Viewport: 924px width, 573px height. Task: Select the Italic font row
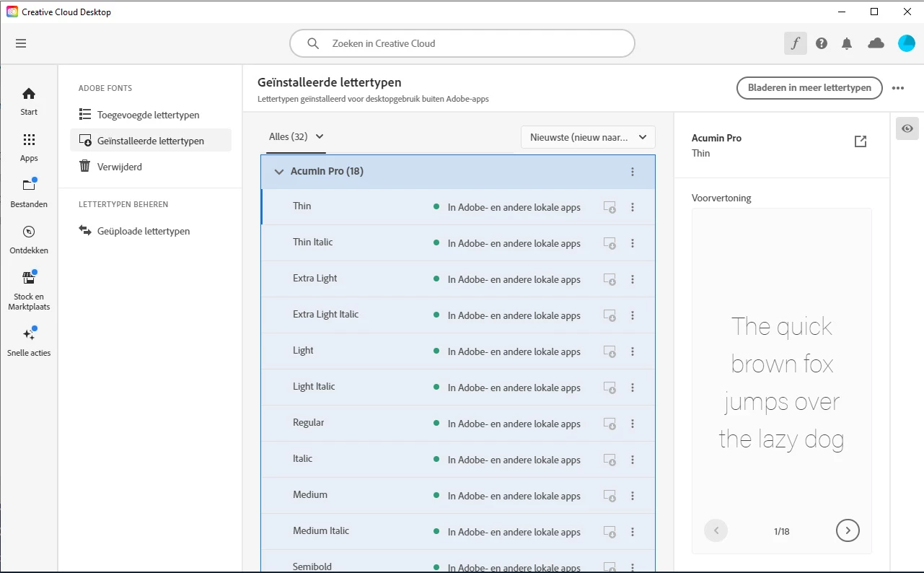[458, 460]
